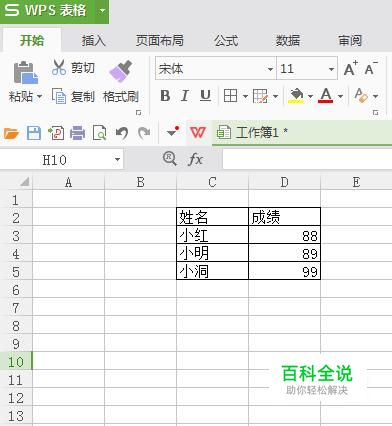Select row 10 header

(x=16, y=362)
